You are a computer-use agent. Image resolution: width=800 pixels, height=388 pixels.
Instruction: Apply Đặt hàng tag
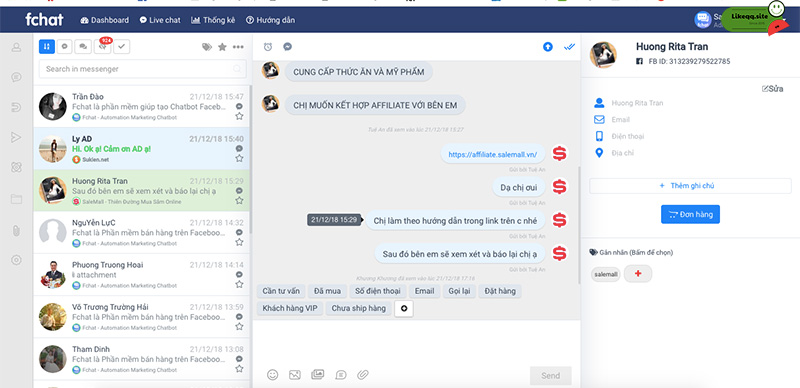(500, 291)
